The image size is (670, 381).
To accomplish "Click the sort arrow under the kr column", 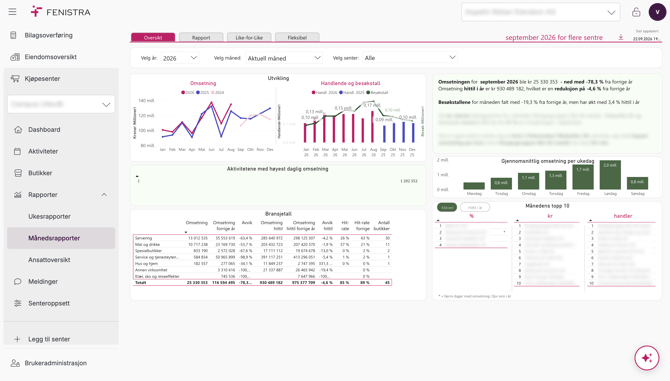I will coord(517,221).
